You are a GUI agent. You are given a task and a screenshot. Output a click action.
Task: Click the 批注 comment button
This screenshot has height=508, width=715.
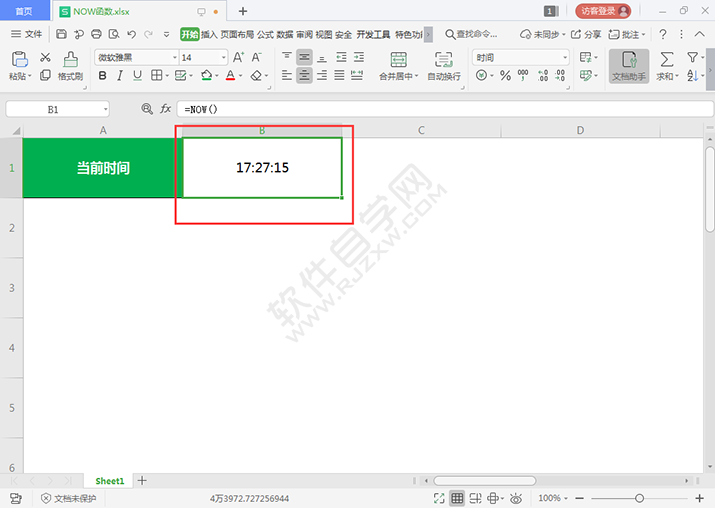click(627, 34)
